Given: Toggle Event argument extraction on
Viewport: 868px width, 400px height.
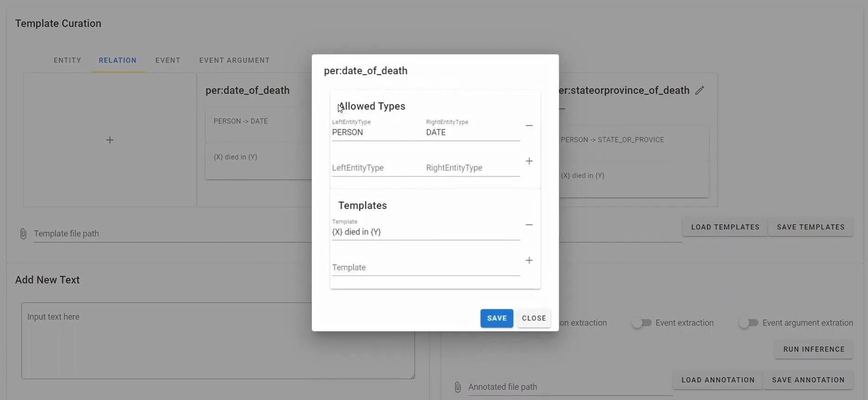Looking at the screenshot, I should click(x=749, y=323).
